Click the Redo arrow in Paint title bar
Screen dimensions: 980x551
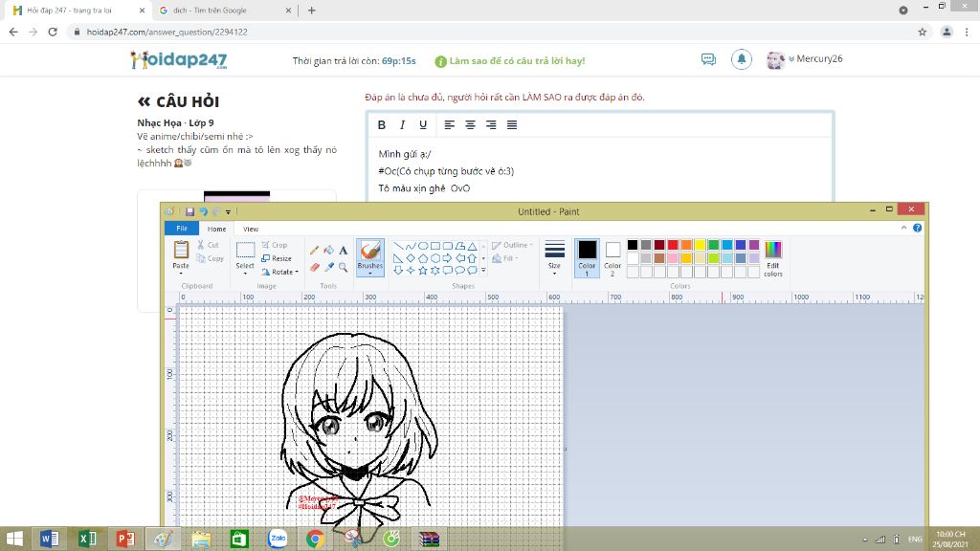click(x=216, y=211)
